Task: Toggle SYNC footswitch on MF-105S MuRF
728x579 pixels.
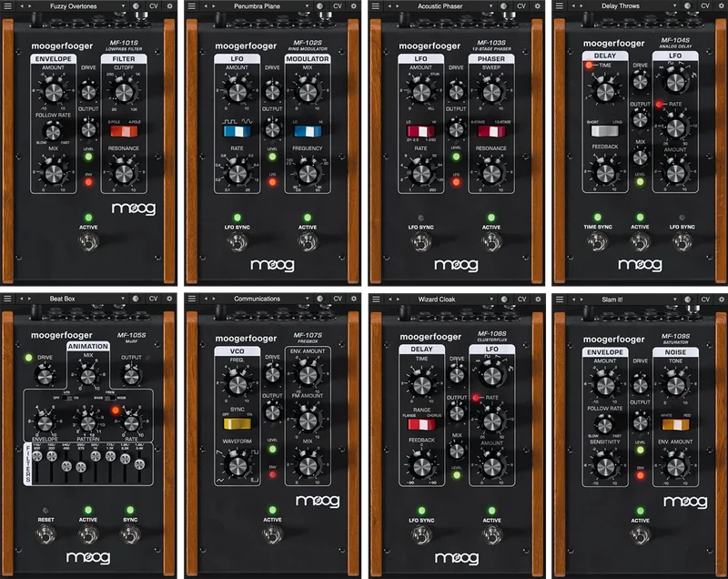Action: (130, 535)
